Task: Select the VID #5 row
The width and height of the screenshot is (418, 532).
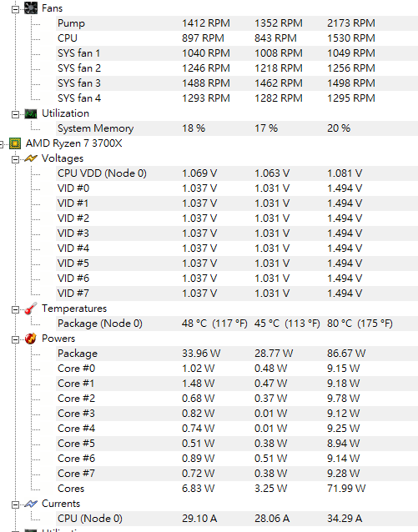Action: coord(237,263)
